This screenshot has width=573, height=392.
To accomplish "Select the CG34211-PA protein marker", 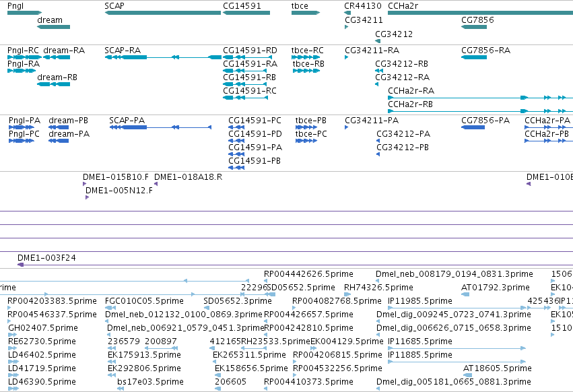I will pyautogui.click(x=347, y=127).
